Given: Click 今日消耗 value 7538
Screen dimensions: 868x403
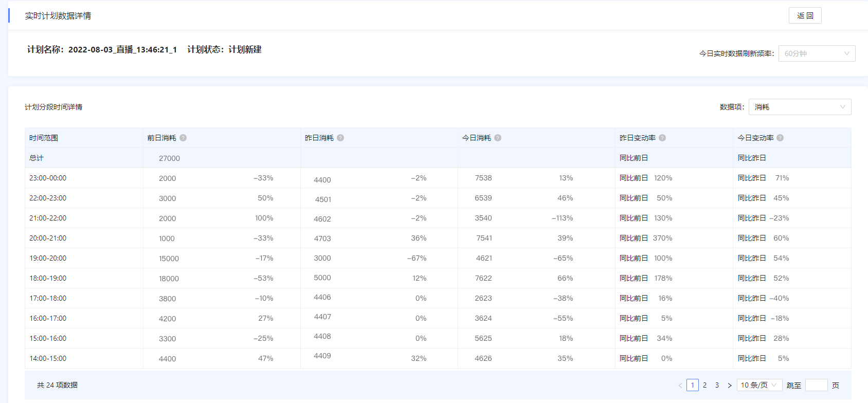Looking at the screenshot, I should [483, 178].
